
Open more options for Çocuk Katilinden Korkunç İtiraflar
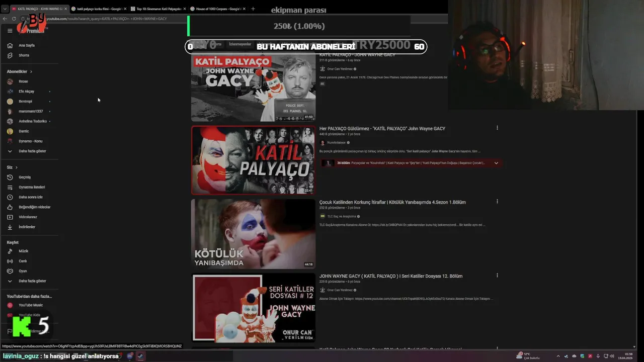pos(497,202)
